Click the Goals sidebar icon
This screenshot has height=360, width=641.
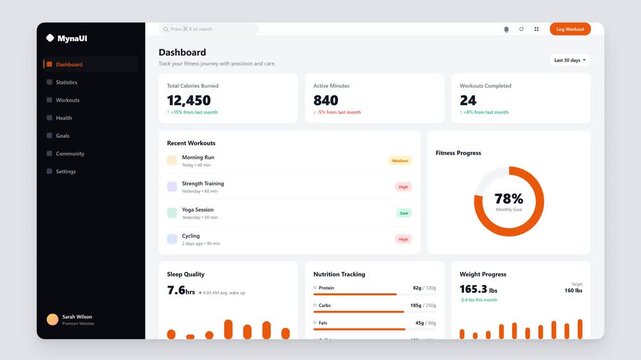pos(49,136)
